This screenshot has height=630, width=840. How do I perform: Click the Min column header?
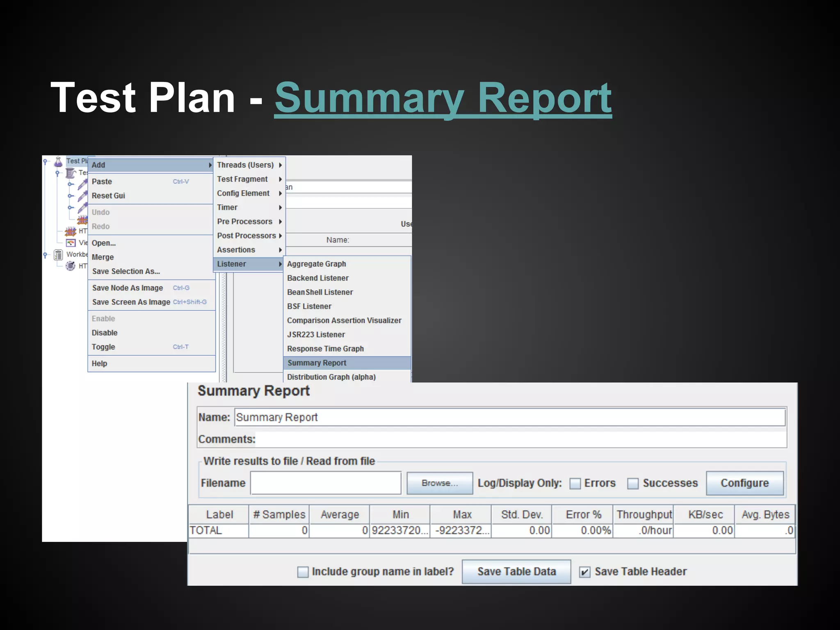click(x=400, y=514)
